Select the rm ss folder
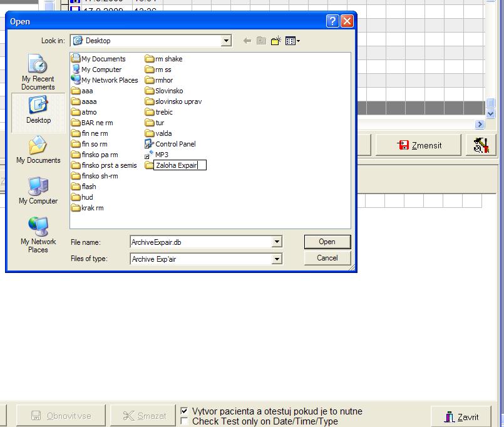 coord(158,69)
